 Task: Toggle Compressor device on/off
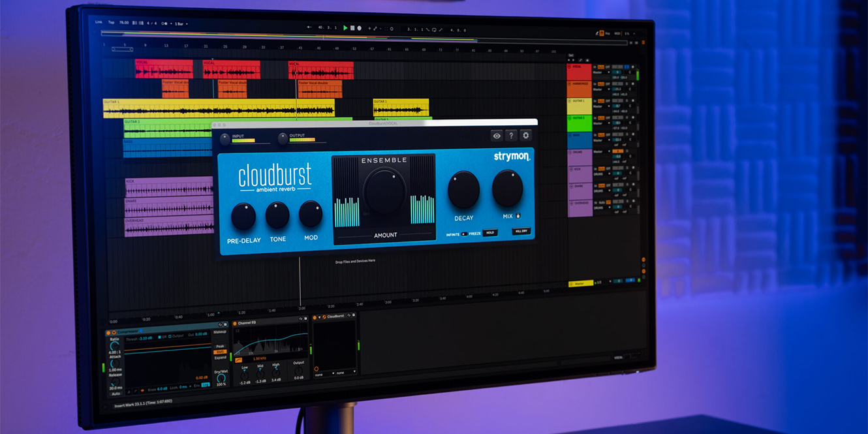(x=109, y=333)
